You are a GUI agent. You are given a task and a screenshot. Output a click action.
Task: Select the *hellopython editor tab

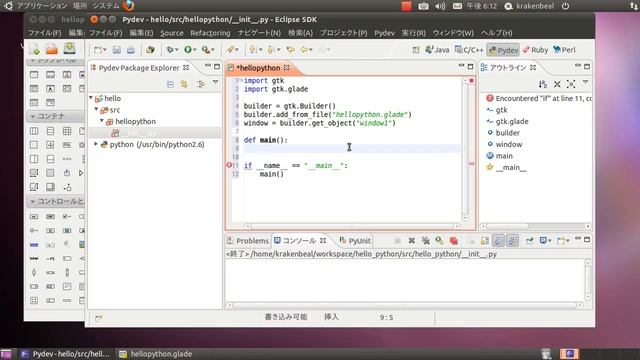258,68
